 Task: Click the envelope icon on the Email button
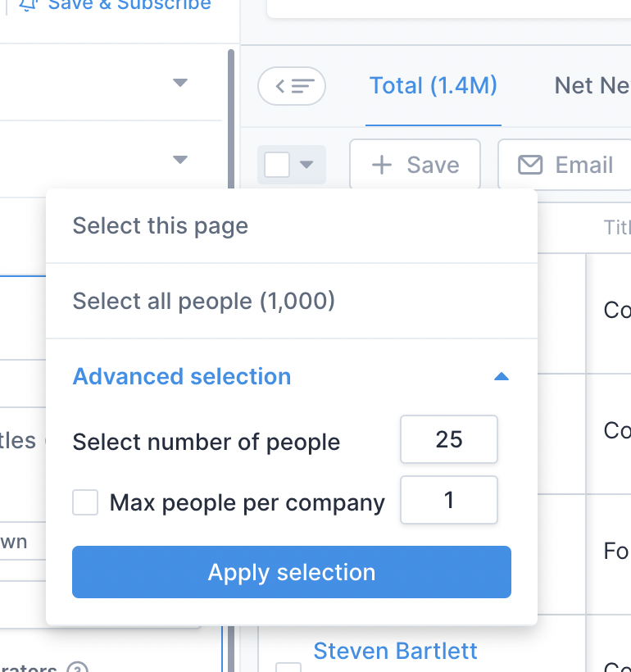(x=530, y=165)
